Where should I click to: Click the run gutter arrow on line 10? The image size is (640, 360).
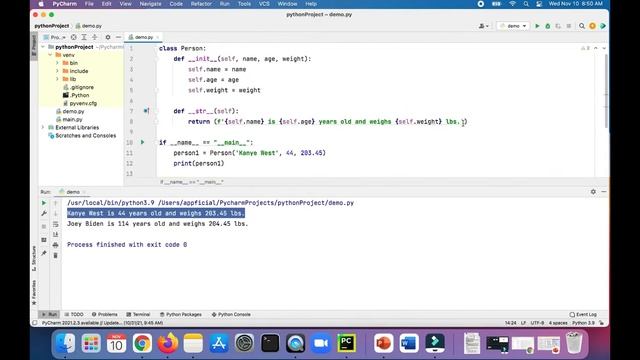coord(142,142)
